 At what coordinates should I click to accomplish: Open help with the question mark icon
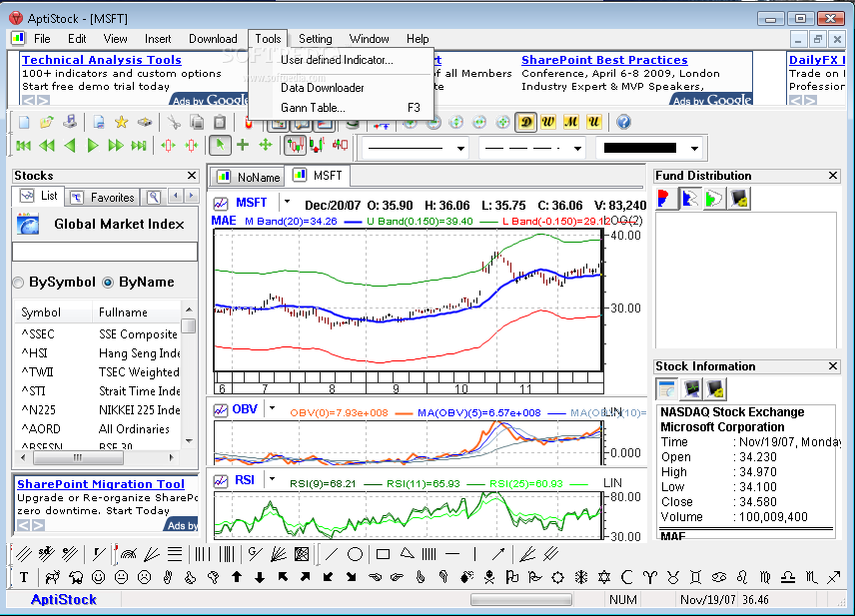coord(624,122)
